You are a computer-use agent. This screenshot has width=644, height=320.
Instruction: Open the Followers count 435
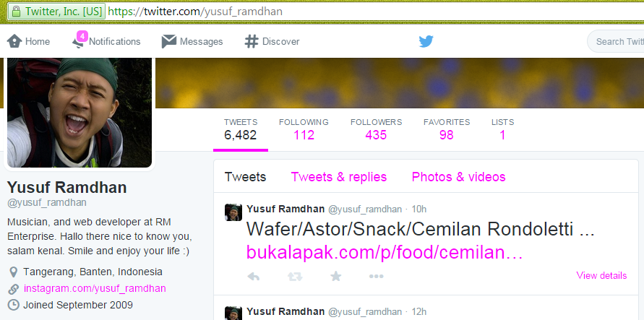tap(376, 129)
